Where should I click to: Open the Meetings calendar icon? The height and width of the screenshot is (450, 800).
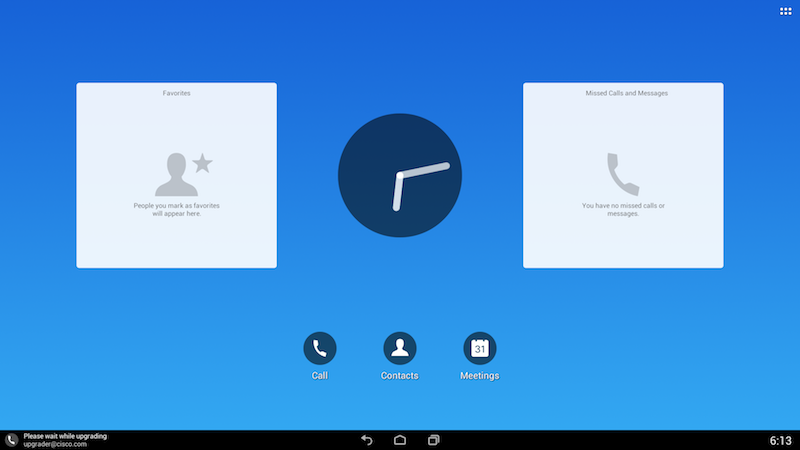pos(480,348)
